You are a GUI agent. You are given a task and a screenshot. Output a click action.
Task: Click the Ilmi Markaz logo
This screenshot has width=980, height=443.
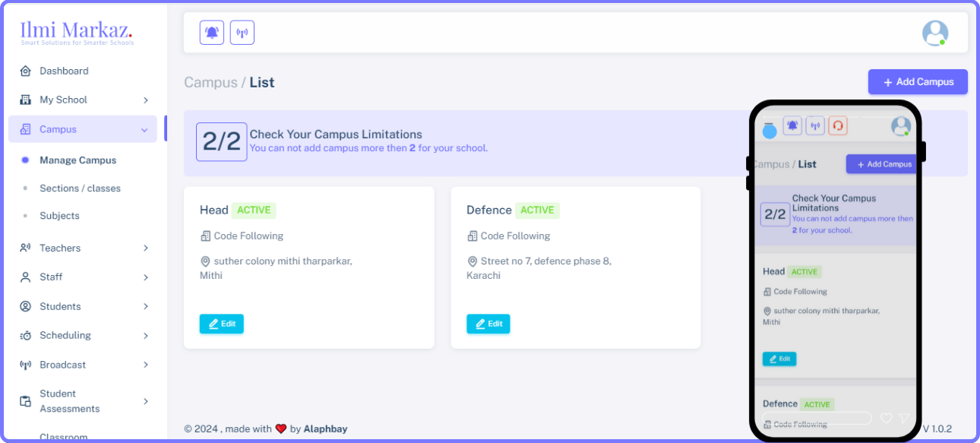point(77,32)
